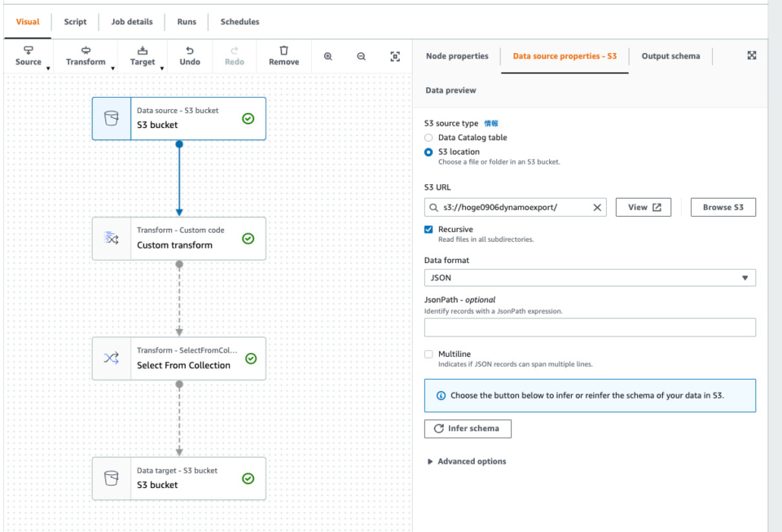Image resolution: width=782 pixels, height=532 pixels.
Task: Expand Advanced options section
Action: pos(466,461)
